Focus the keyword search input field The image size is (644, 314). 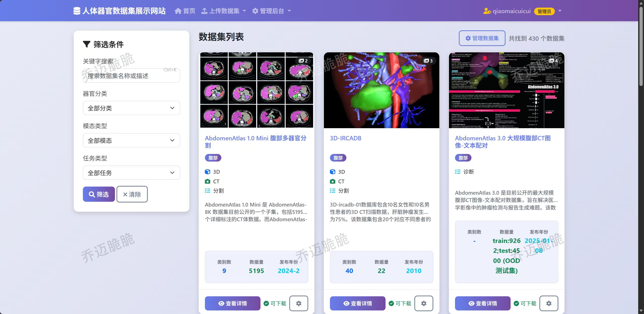coord(131,76)
